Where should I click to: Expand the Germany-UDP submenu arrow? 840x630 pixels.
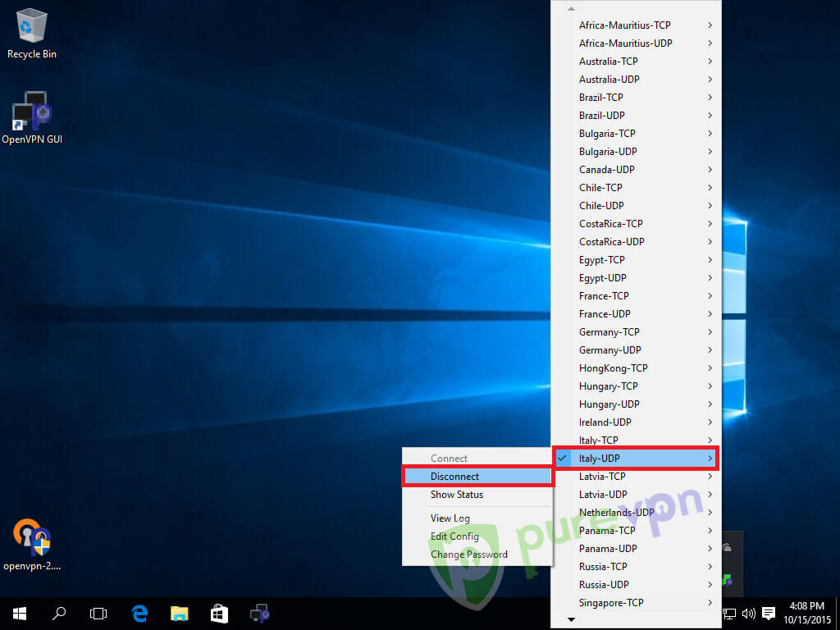coord(710,350)
